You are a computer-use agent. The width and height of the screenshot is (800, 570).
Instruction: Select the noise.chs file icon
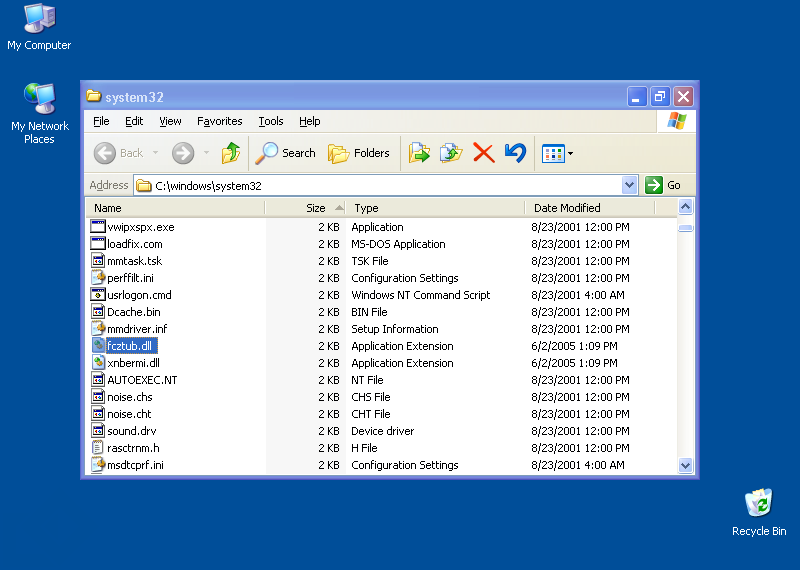[97, 396]
